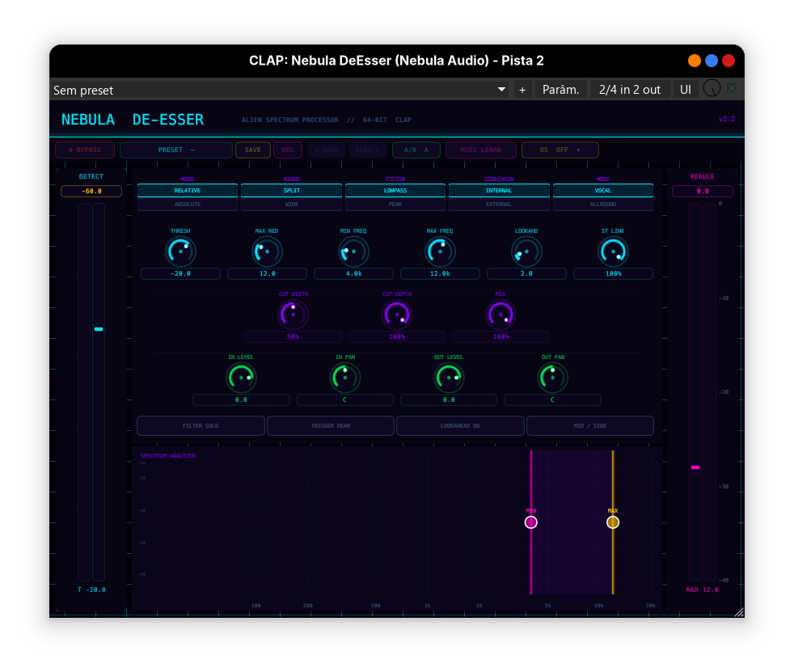Open the OS OFF oversampling dropdown
This screenshot has height=672, width=794.
coord(560,150)
